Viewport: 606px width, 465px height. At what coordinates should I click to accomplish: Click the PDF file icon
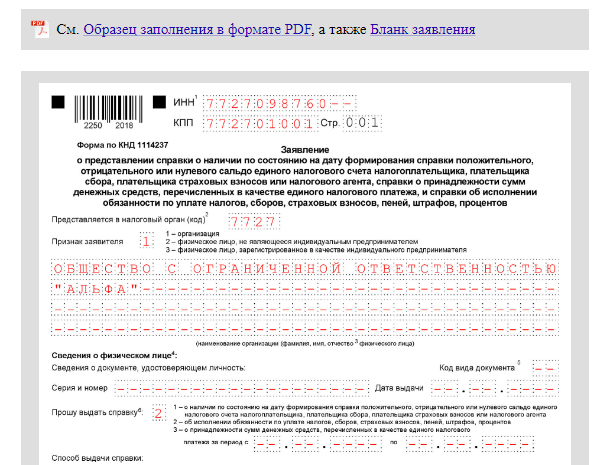[40, 29]
